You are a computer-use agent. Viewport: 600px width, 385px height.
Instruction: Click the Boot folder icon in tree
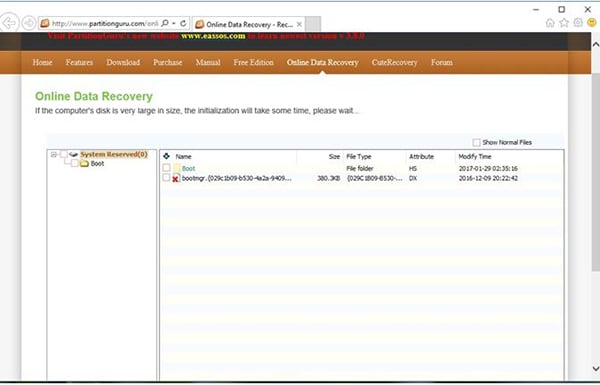[x=84, y=164]
